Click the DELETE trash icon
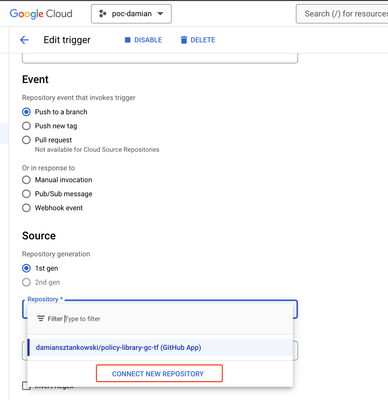 click(x=184, y=40)
